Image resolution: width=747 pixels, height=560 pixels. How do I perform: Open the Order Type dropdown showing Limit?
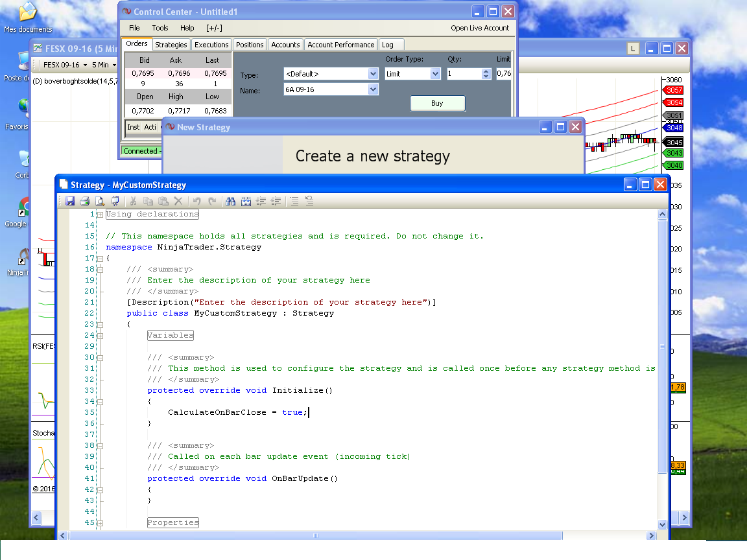click(x=435, y=74)
